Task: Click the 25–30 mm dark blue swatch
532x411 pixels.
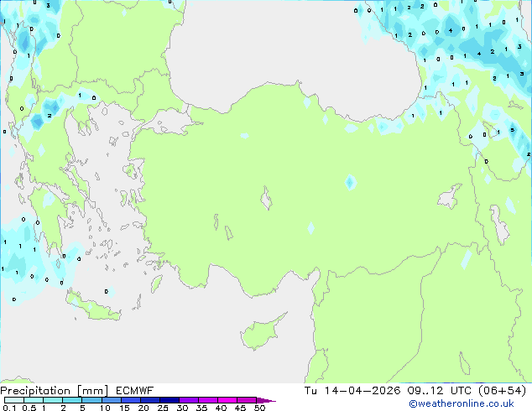Action: [170, 400]
